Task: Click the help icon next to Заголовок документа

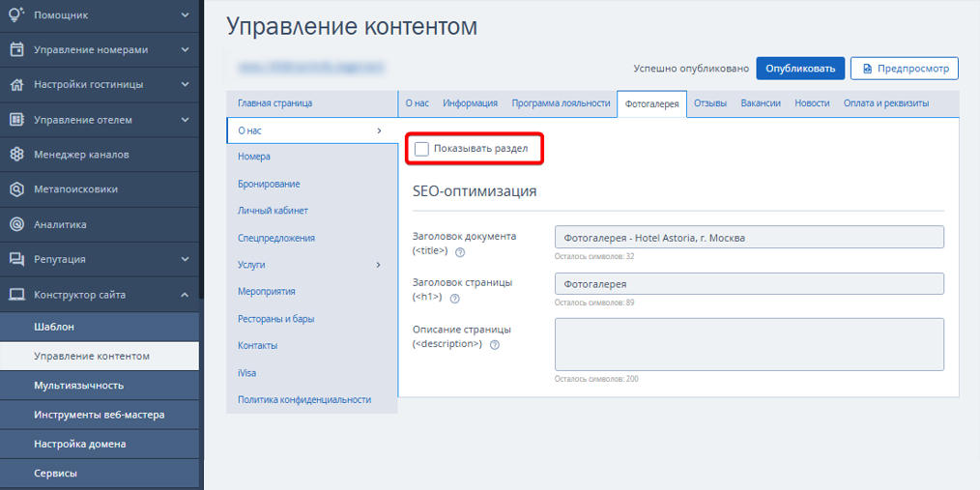Action: pos(460,252)
